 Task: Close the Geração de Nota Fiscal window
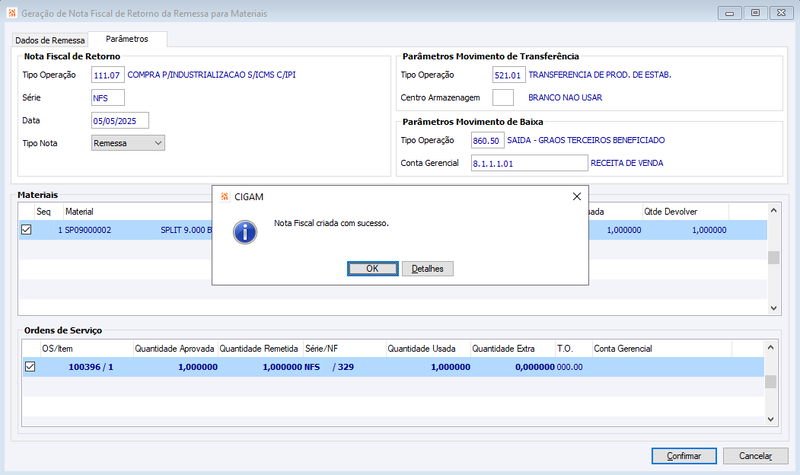tap(781, 13)
